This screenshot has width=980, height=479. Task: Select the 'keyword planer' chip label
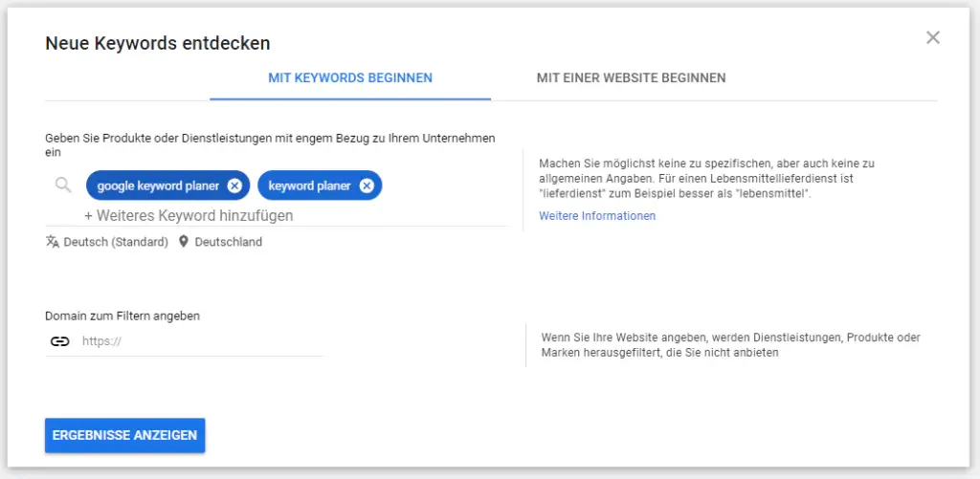(x=309, y=185)
